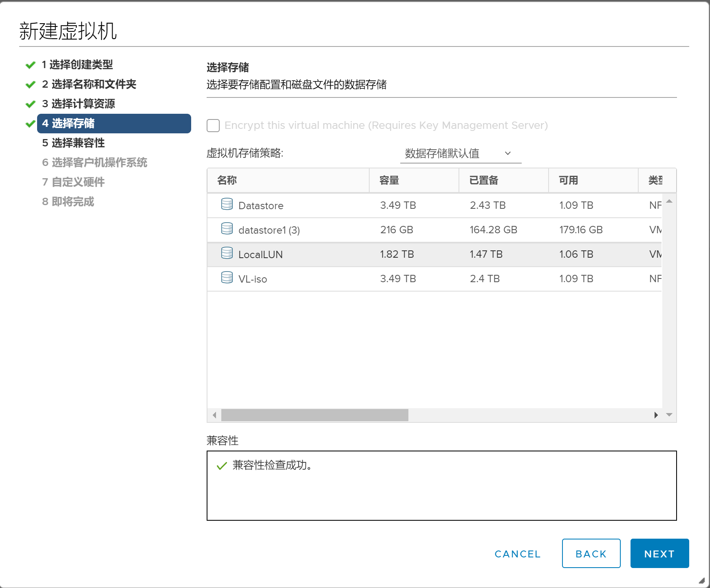Click the datastore1 (3) database icon
The width and height of the screenshot is (710, 588).
pyautogui.click(x=227, y=228)
